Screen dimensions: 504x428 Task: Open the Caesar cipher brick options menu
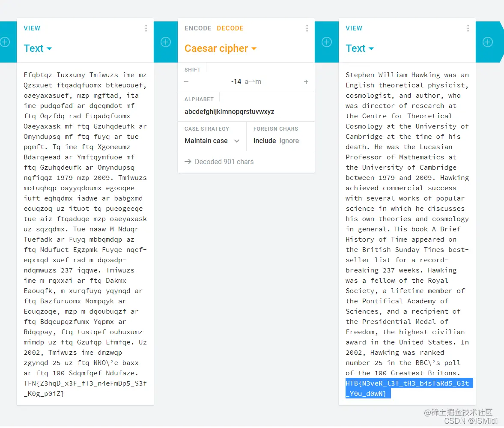pyautogui.click(x=307, y=28)
